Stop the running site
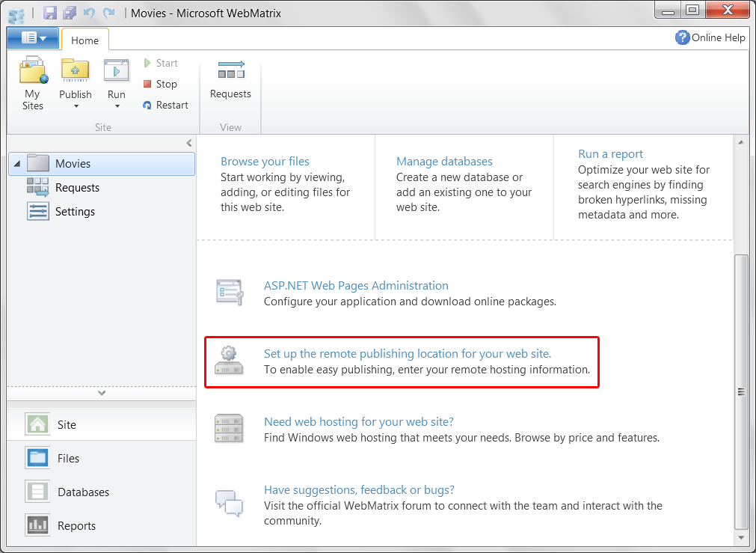Image resolution: width=756 pixels, height=553 pixels. tap(161, 84)
